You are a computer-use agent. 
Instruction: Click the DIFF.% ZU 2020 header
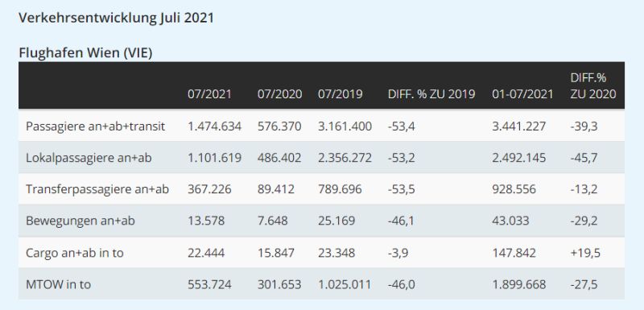click(x=593, y=86)
